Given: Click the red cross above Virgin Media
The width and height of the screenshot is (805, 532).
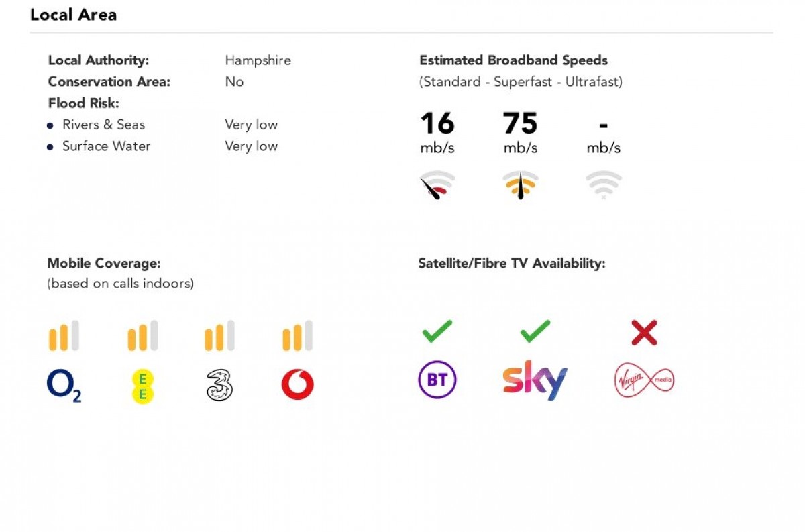Looking at the screenshot, I should [x=644, y=332].
